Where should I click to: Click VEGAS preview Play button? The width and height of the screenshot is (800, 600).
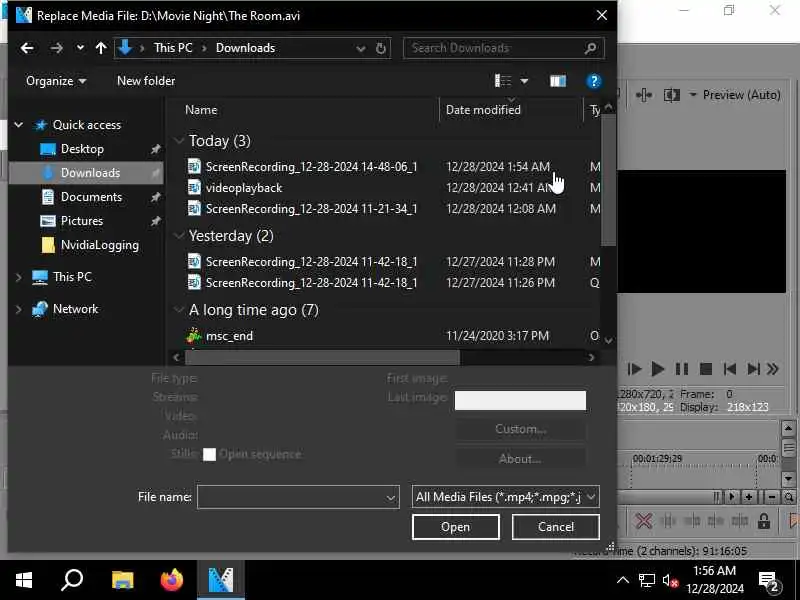[x=658, y=369]
